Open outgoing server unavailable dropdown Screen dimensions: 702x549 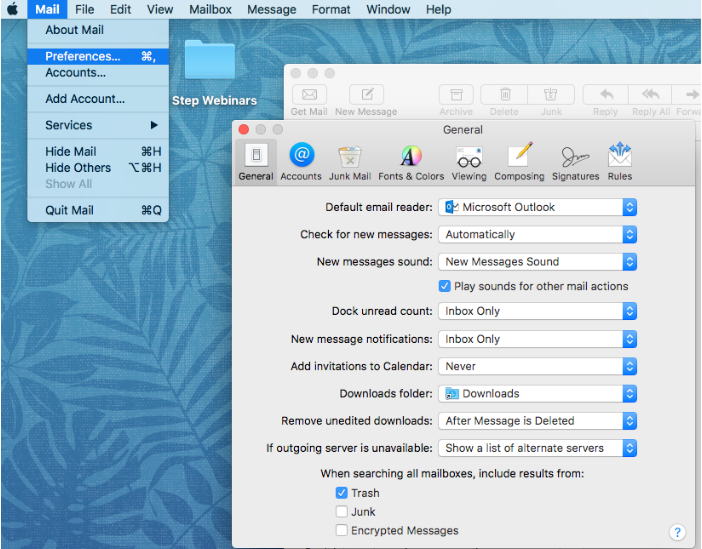point(537,448)
